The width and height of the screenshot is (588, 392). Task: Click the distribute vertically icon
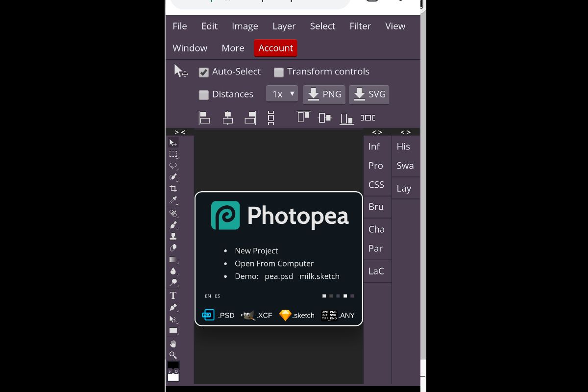(271, 118)
